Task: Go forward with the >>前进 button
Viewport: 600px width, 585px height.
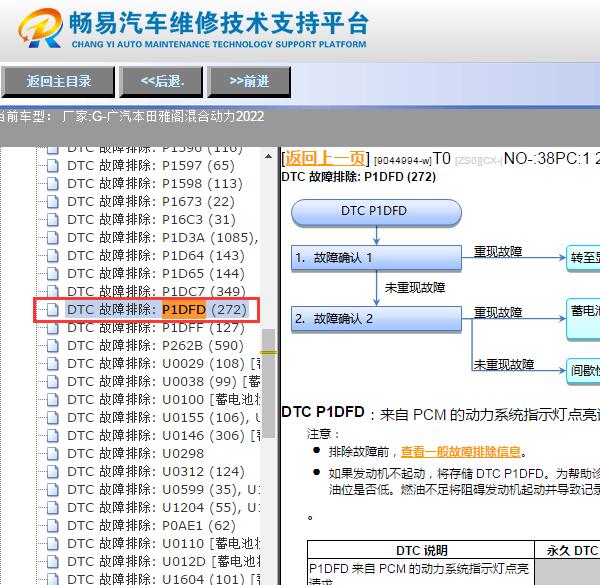Action: [249, 81]
